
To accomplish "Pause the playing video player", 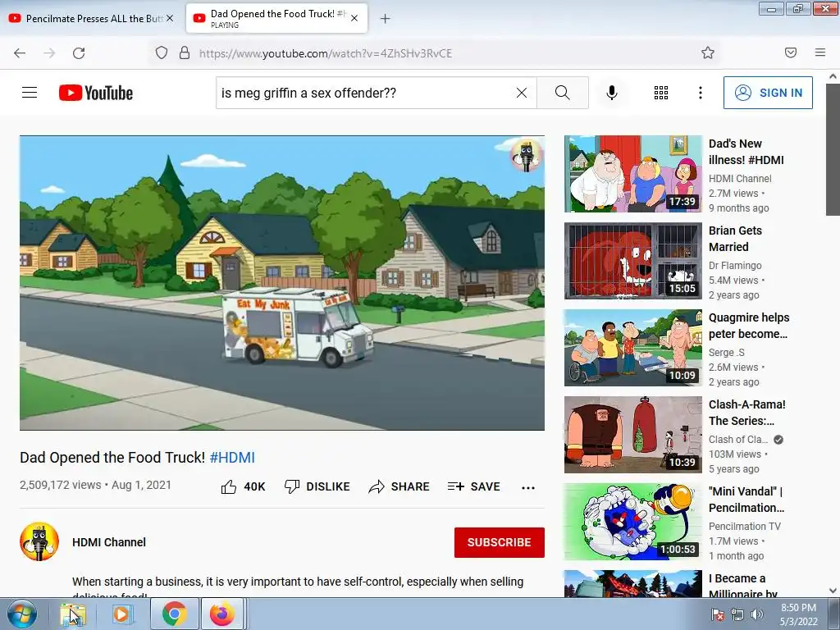I will (x=282, y=282).
